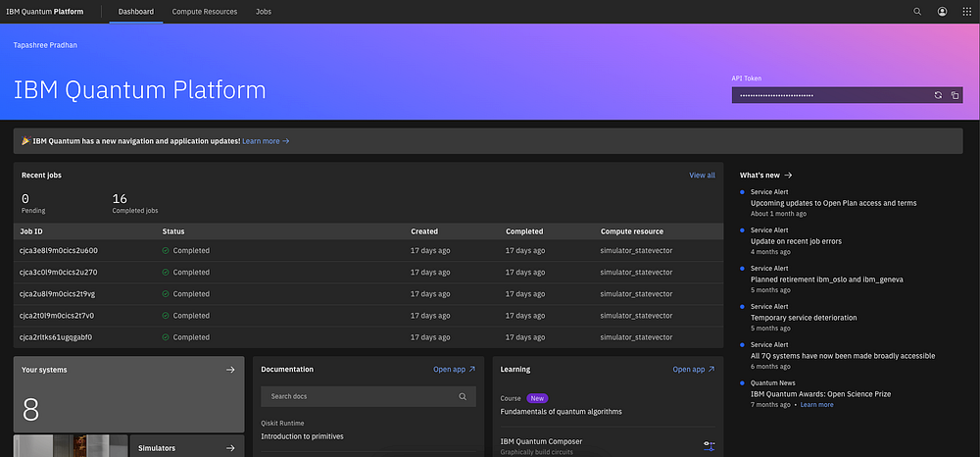
Task: Click the systems thumbnail image
Action: tap(71, 446)
